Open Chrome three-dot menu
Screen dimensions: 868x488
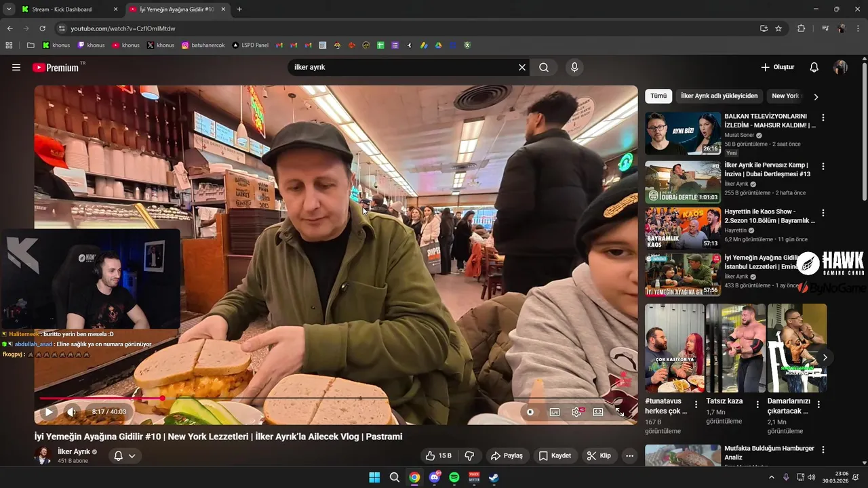(x=858, y=28)
